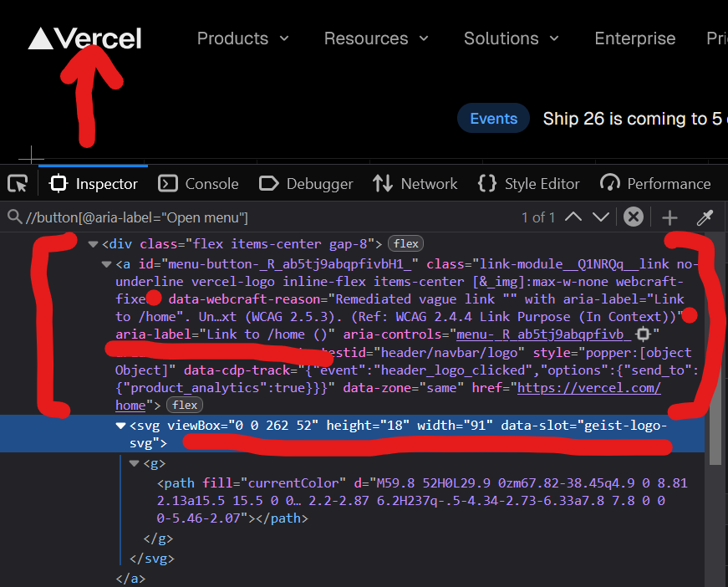Image resolution: width=728 pixels, height=587 pixels.
Task: Switch to the Performance tab
Action: [x=655, y=184]
